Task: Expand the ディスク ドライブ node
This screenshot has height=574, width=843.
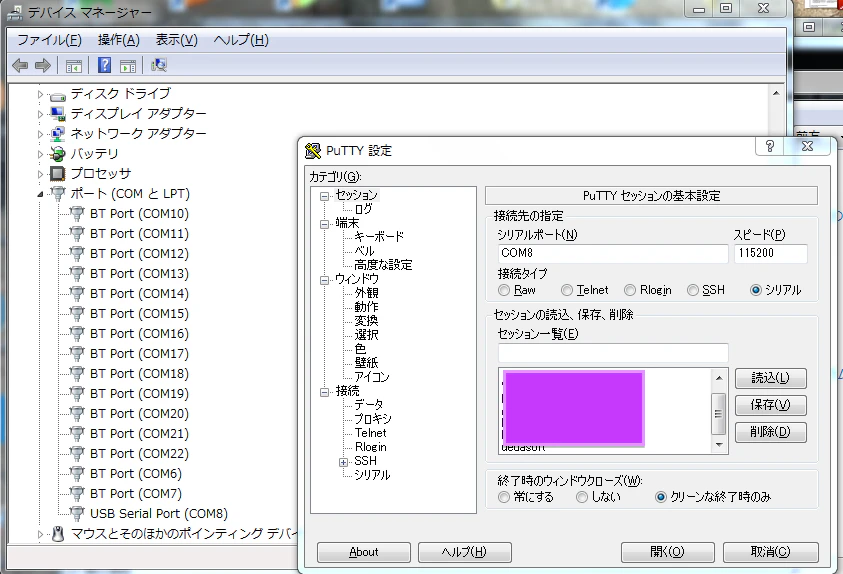Action: [40, 94]
